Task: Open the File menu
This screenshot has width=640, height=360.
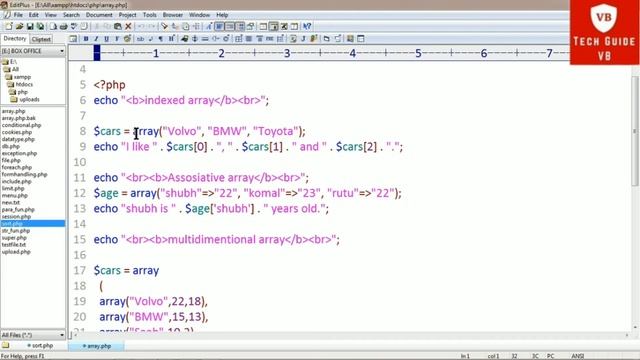Action: (x=18, y=15)
